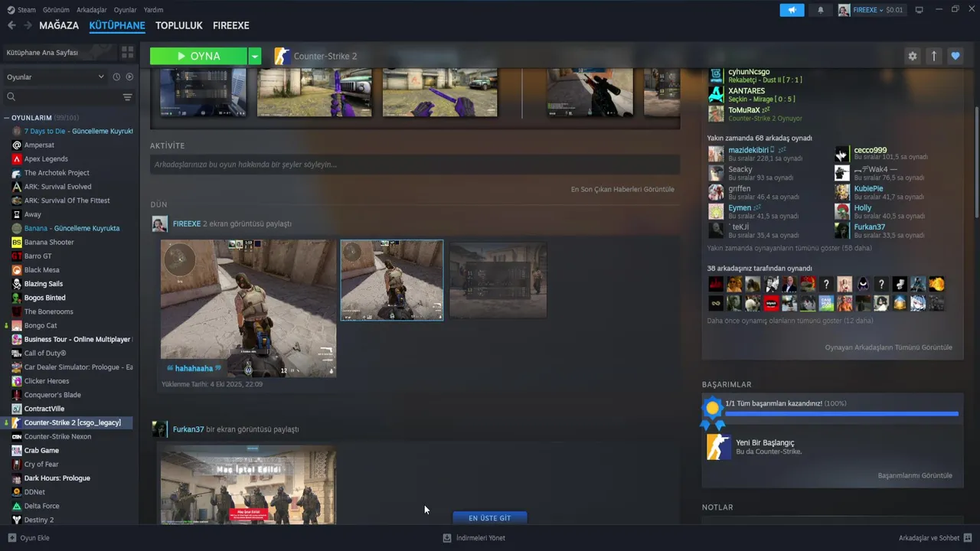The height and width of the screenshot is (551, 980).
Task: Open advanced filter options icon
Action: tap(127, 97)
